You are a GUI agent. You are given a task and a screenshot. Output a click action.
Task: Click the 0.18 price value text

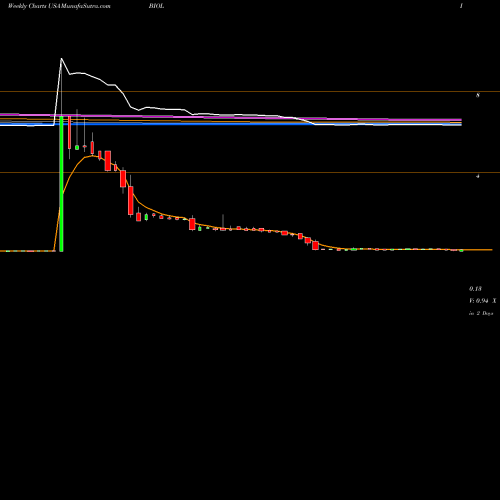point(475,289)
